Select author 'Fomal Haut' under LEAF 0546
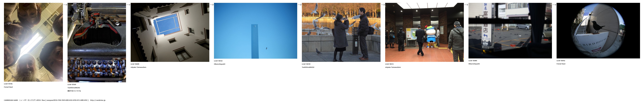Image resolution: width=644 pixels, height=103 pixels. (8, 87)
